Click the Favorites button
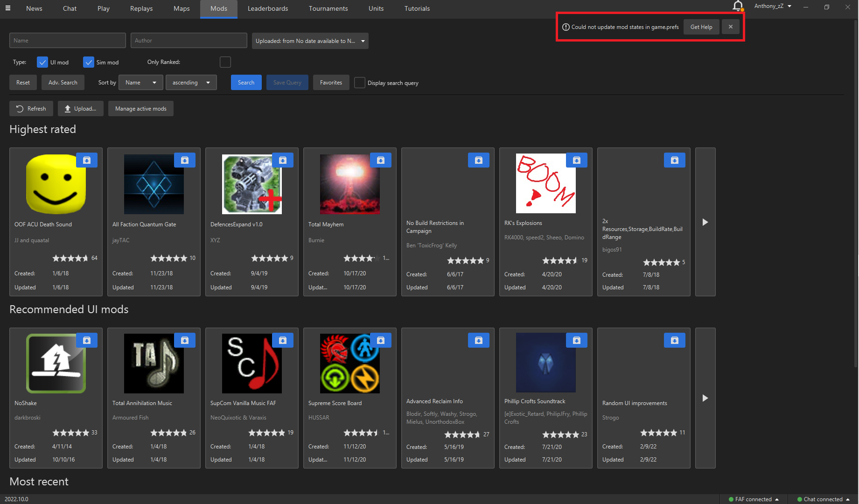The height and width of the screenshot is (504, 859). tap(331, 83)
